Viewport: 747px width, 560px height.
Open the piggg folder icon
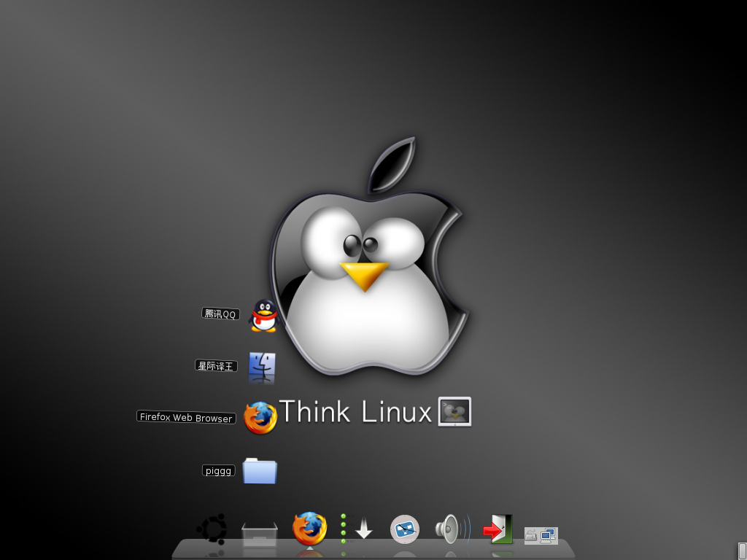pyautogui.click(x=260, y=470)
